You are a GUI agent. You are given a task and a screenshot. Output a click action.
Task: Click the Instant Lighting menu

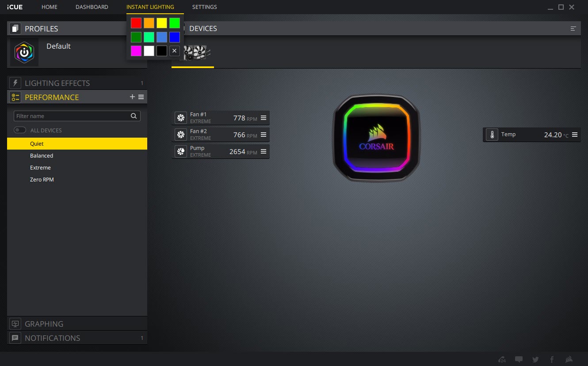point(150,7)
